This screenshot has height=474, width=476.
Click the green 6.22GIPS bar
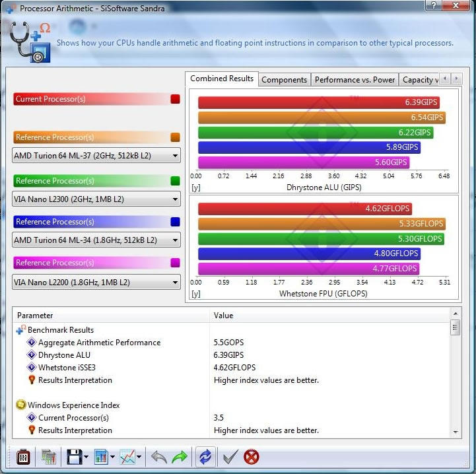[316, 133]
